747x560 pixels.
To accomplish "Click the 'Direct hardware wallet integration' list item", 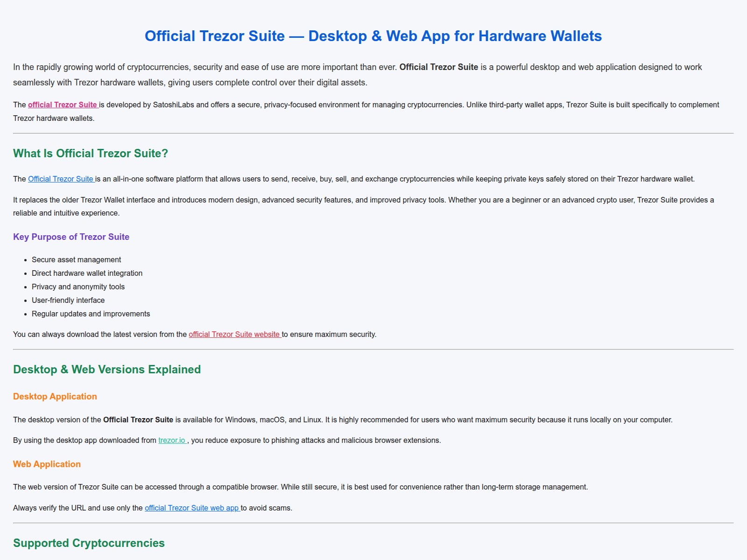I will (87, 273).
